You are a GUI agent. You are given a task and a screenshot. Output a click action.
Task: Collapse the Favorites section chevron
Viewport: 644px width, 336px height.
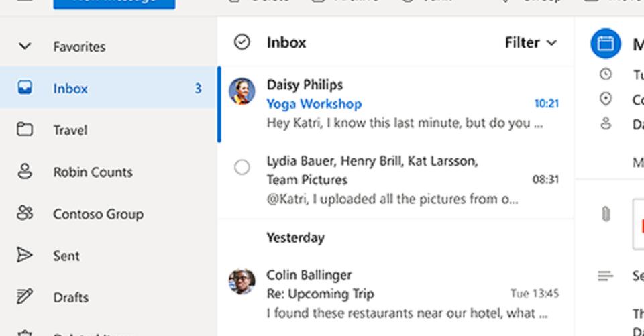coord(25,46)
